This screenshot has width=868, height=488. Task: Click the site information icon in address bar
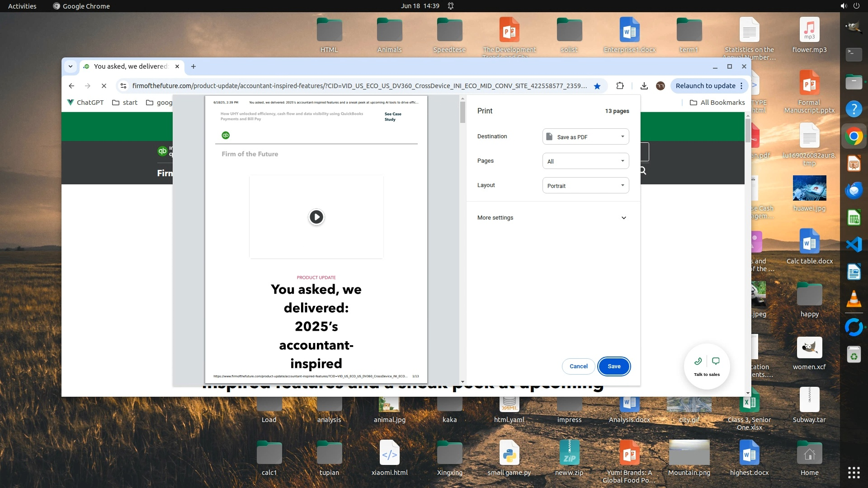click(123, 86)
